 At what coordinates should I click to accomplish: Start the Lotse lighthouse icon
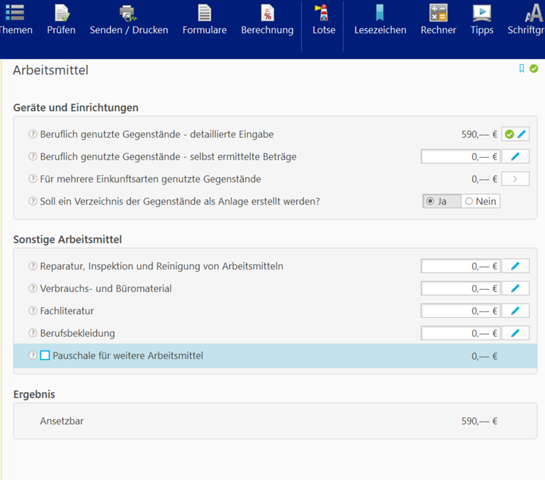pyautogui.click(x=323, y=13)
